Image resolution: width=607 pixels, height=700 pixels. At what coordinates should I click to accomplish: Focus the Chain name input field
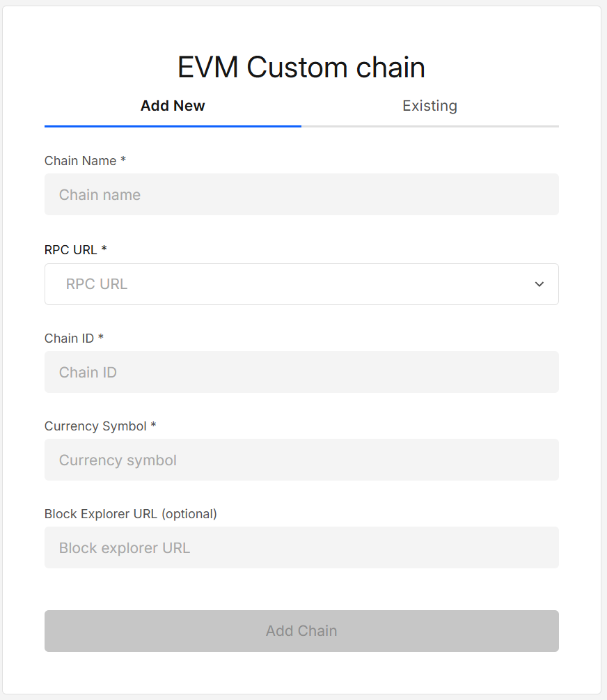(301, 194)
